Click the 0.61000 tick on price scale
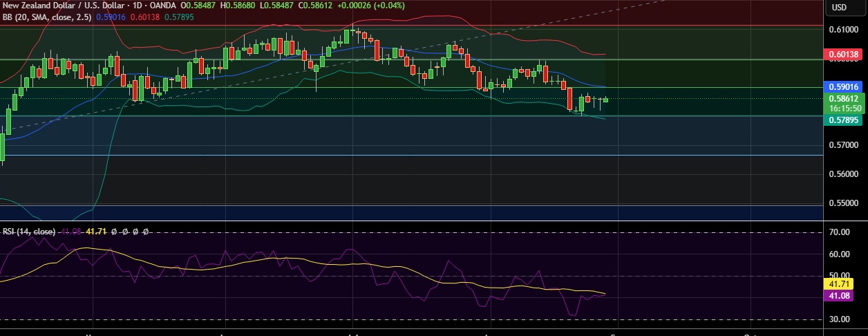The image size is (868, 336). coord(842,30)
